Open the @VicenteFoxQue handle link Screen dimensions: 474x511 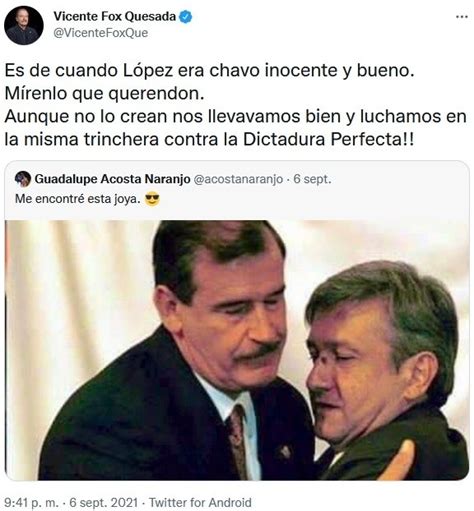click(101, 33)
